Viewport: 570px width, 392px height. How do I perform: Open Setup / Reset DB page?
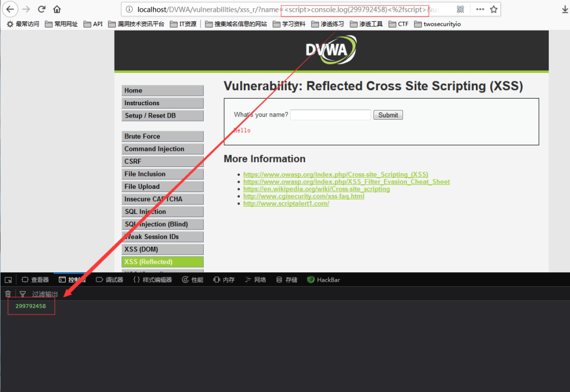coord(163,116)
